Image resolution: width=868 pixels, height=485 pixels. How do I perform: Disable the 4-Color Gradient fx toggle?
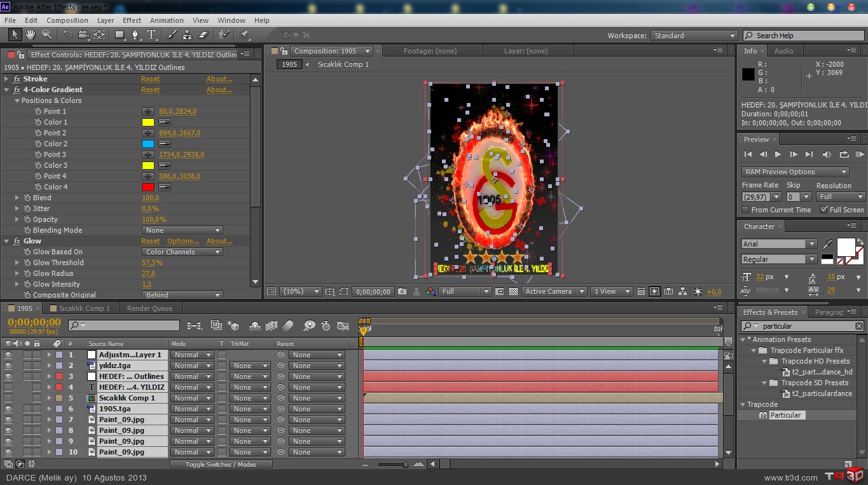click(x=17, y=90)
